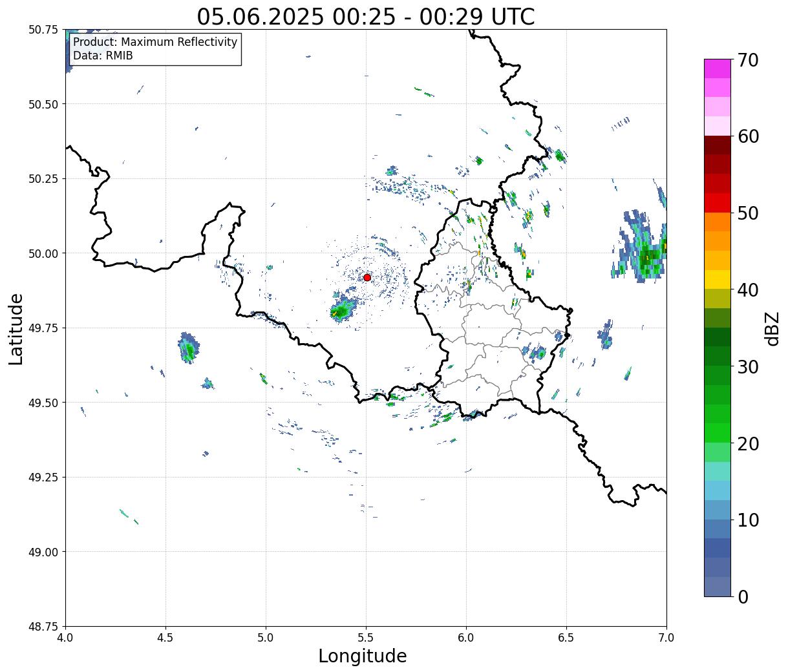Click the yellow colorbar segment above 40
The height and width of the screenshot is (672, 788).
718,279
